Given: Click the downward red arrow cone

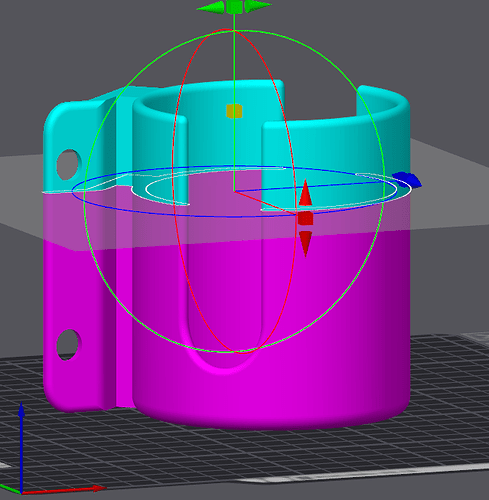Looking at the screenshot, I should coord(305,243).
